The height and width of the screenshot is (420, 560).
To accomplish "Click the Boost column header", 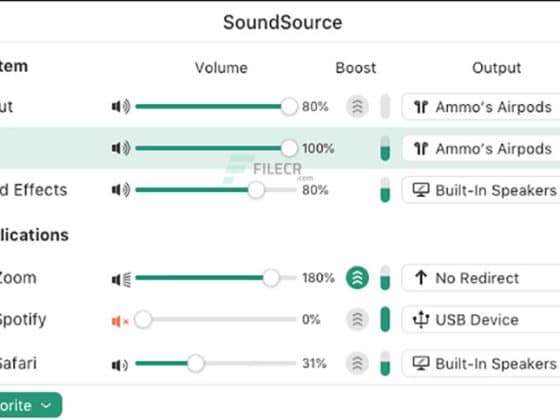I will (356, 68).
